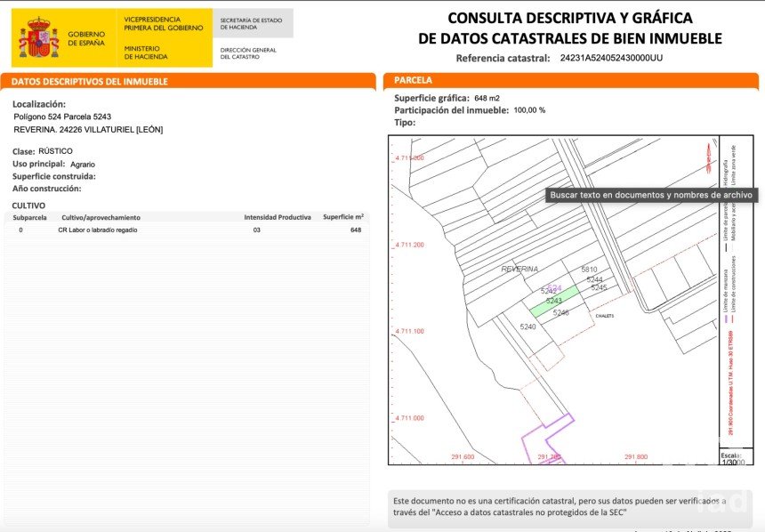Click the Escala 1/3000 box
765x532 pixels.
(729, 459)
